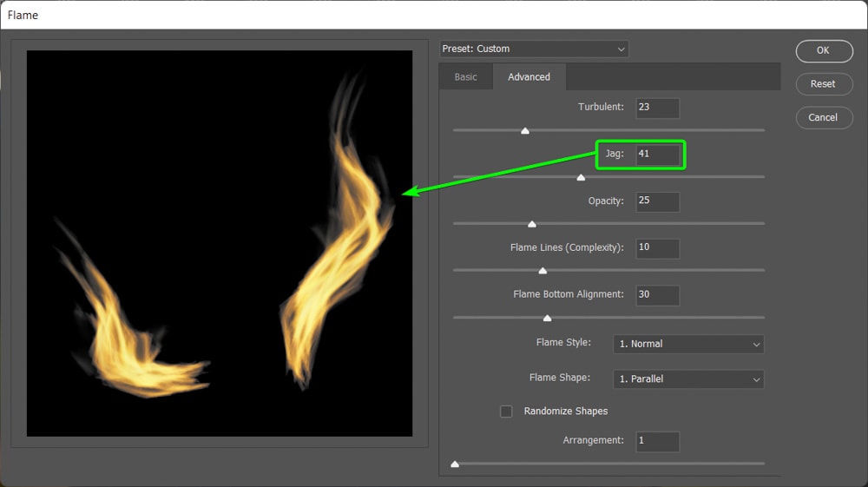Click the flame preview image
Viewport: 868px width, 487px height.
[x=220, y=243]
